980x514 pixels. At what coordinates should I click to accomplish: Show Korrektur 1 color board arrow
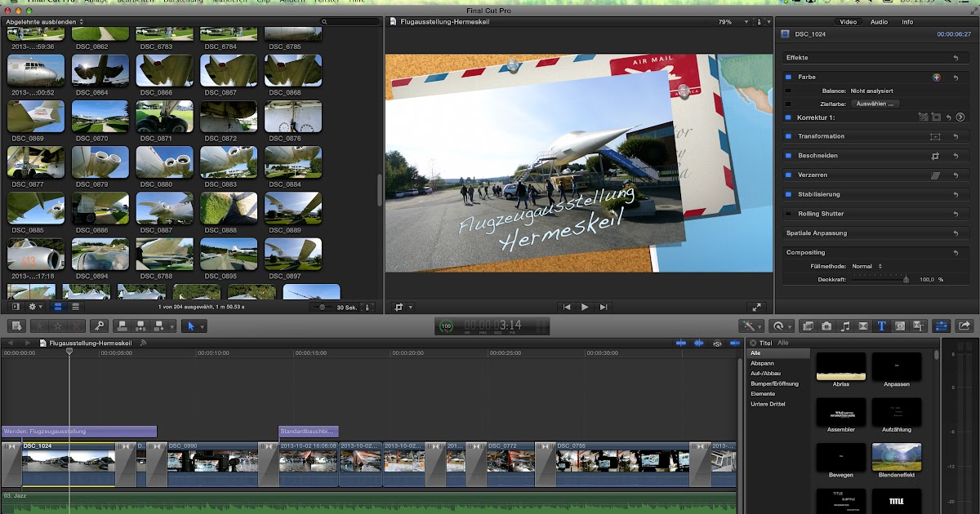[960, 117]
